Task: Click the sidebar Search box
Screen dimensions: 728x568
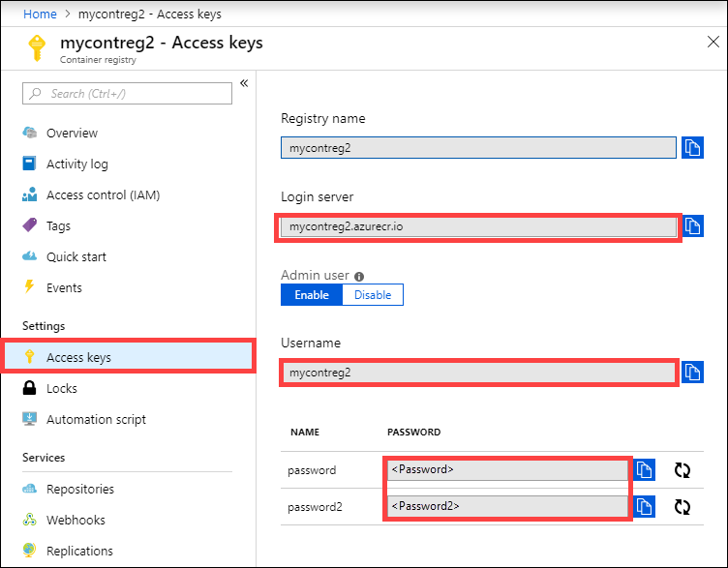Action: 127,93
